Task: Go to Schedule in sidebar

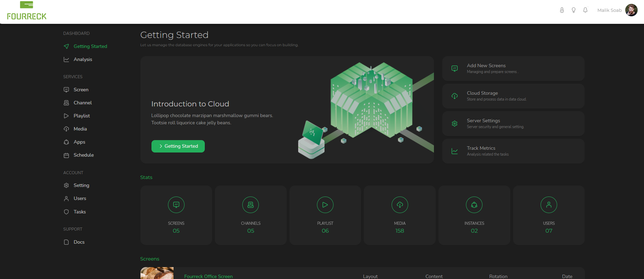Action: [84, 155]
